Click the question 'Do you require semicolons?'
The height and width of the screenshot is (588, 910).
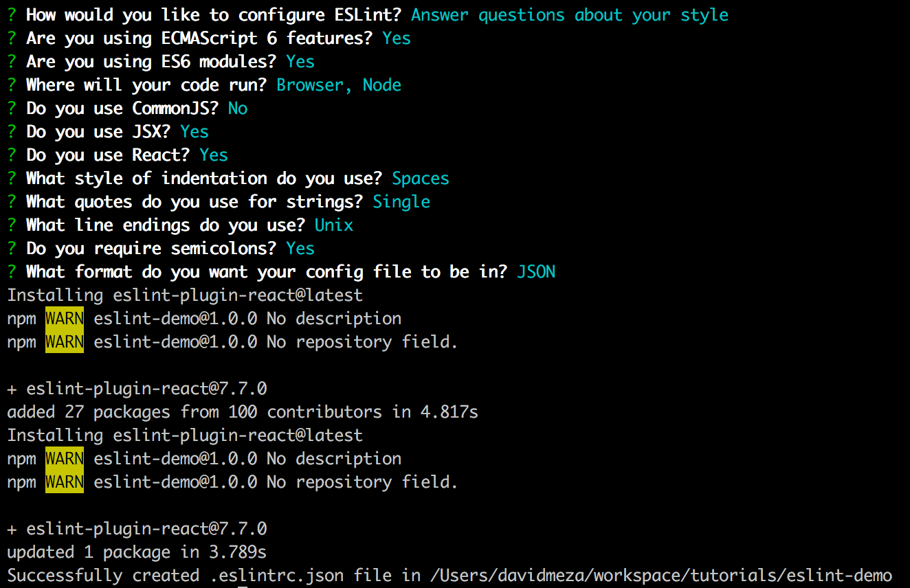pyautogui.click(x=152, y=249)
